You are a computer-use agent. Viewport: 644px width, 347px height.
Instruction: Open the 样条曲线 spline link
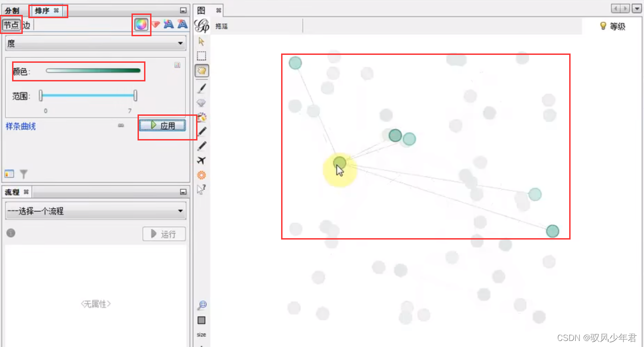tap(20, 126)
